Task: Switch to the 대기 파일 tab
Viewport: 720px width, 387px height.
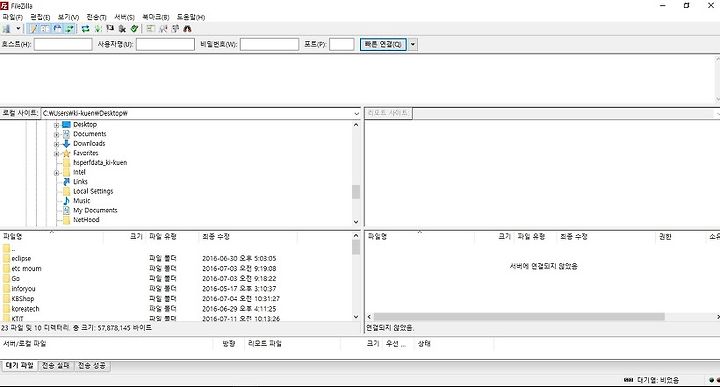Action: pos(19,365)
